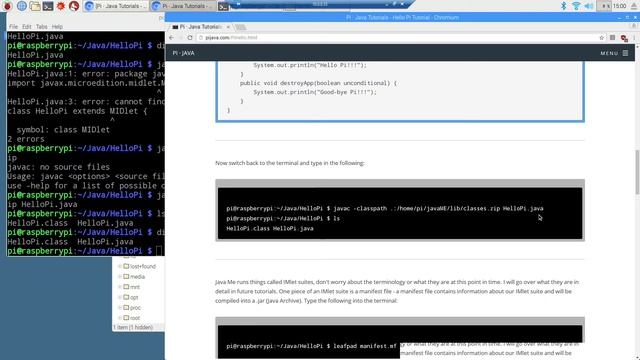Image resolution: width=640 pixels, height=360 pixels.
Task: Expand the lost+found tree node
Action: pyautogui.click(x=120, y=266)
